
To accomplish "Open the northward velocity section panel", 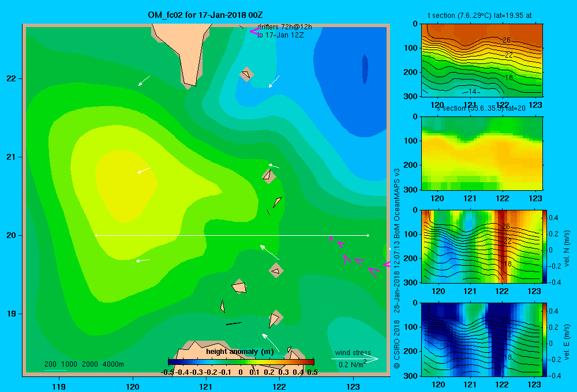I will pyautogui.click(x=482, y=246).
